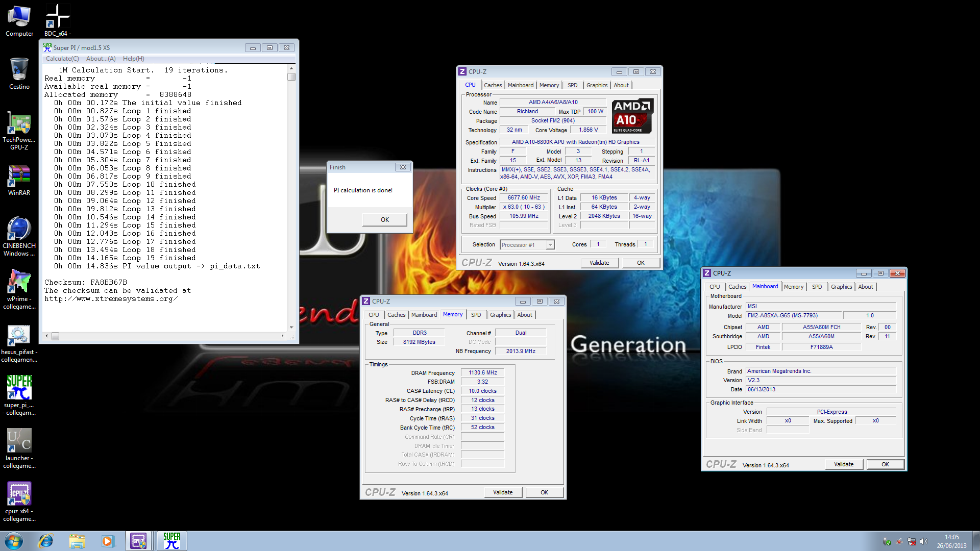Viewport: 980px width, 551px height.
Task: Click 'PI calculation is done!' message text
Action: coord(363,190)
